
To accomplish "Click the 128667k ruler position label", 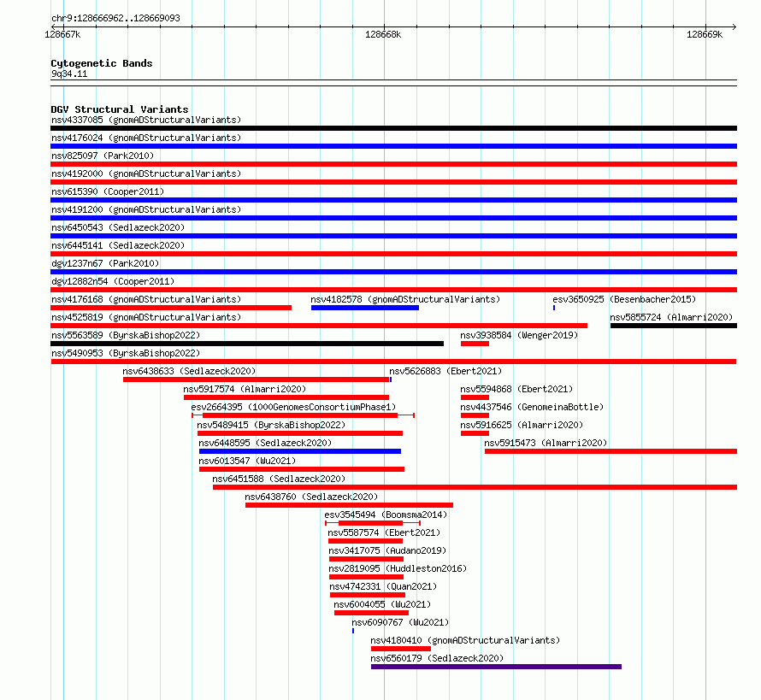I will pyautogui.click(x=62, y=34).
